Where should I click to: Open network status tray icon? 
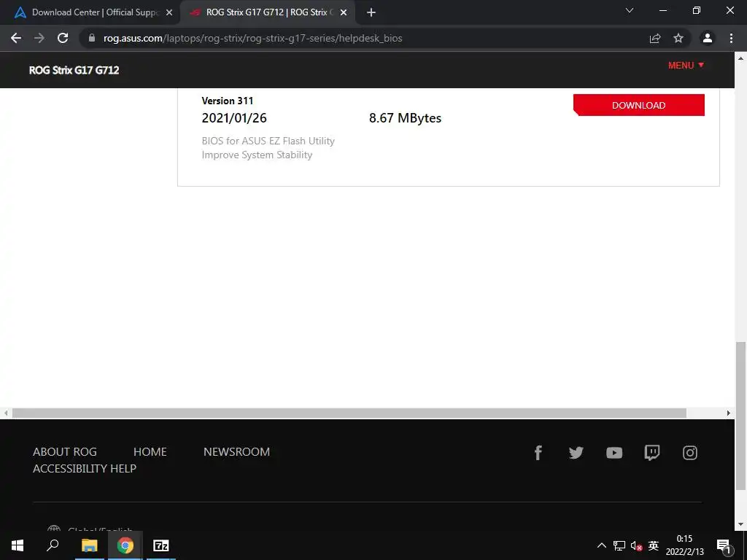[619, 545]
